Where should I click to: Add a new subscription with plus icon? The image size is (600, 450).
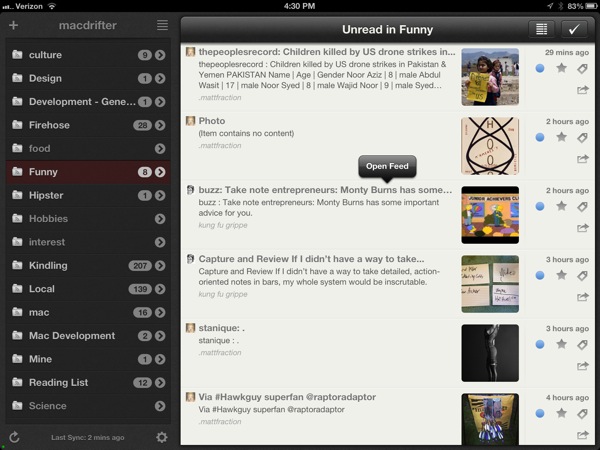13,25
